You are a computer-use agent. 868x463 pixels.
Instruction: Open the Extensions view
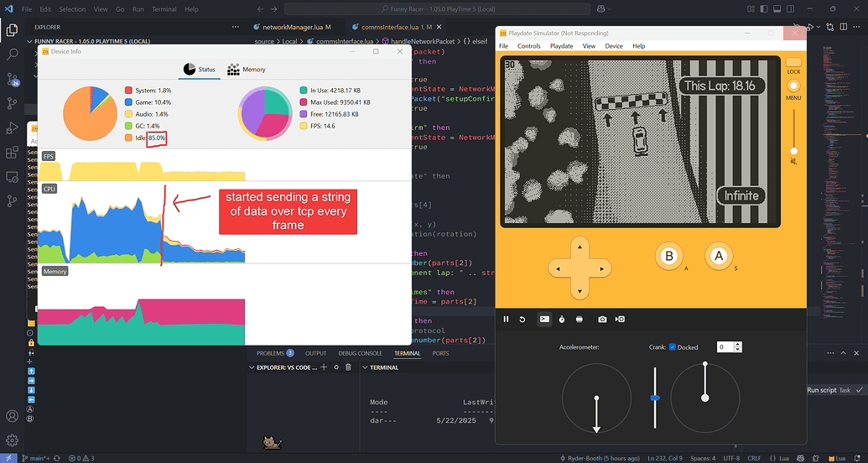(x=12, y=153)
